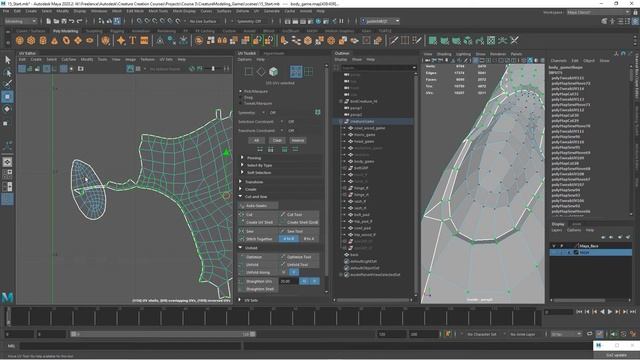
Task: Click the Play forwards button
Action: coord(610,312)
